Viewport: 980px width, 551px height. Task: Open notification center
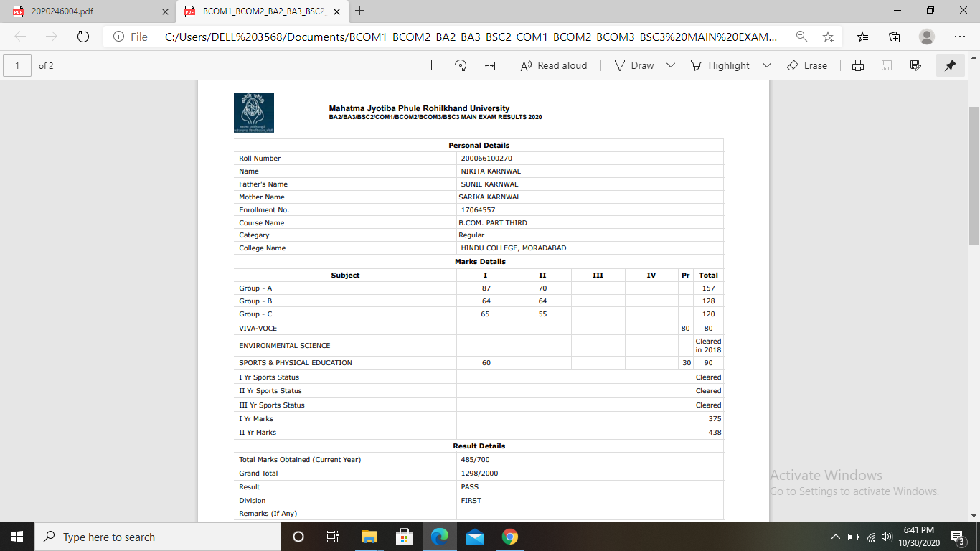(x=958, y=537)
